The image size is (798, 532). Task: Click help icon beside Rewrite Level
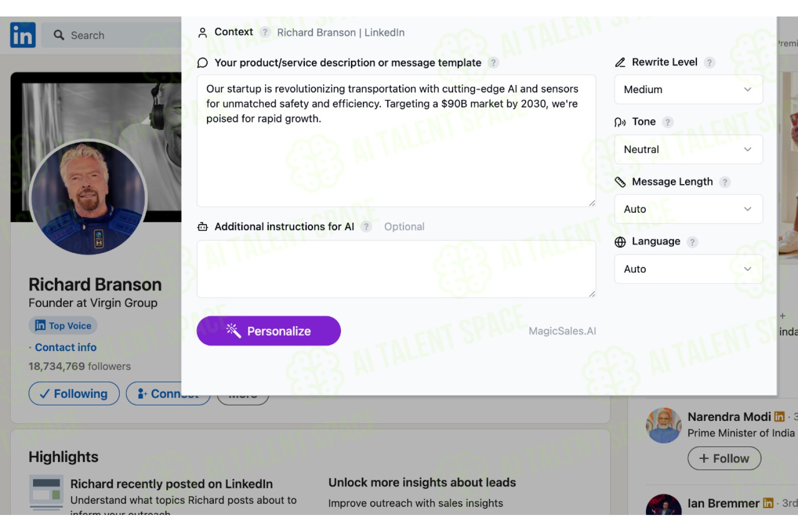click(709, 63)
